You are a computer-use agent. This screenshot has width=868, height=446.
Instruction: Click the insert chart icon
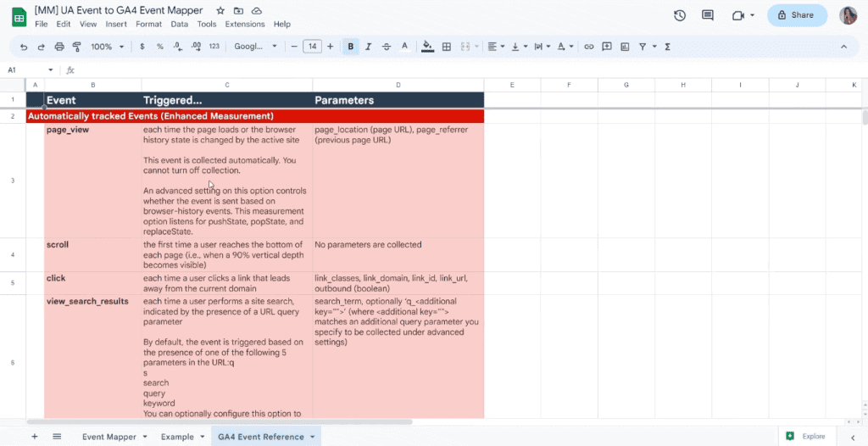(625, 47)
